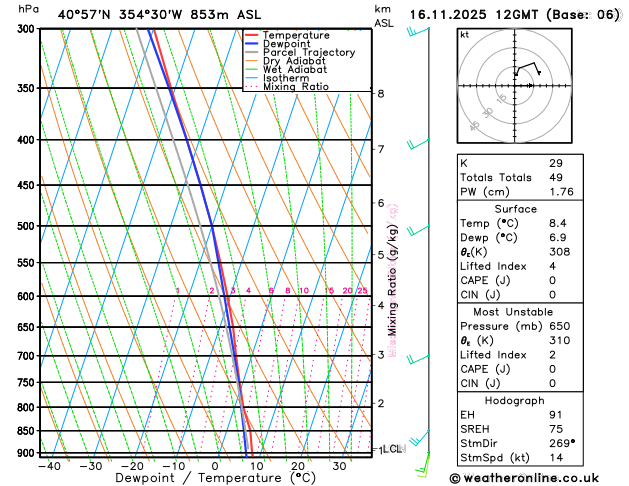Click the wind barb at the 500 hPa level
Image resolution: width=629 pixels, height=486 pixels.
[418, 230]
